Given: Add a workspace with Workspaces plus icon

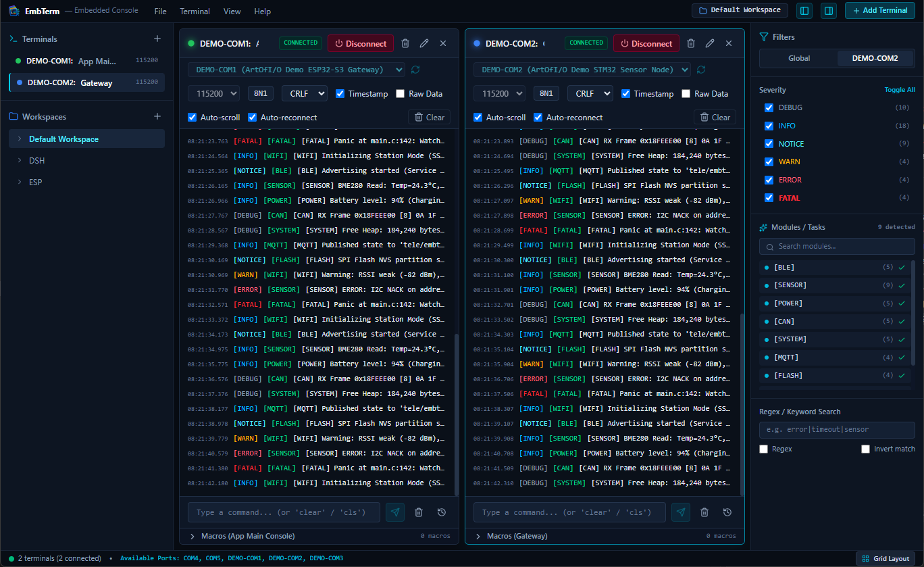Looking at the screenshot, I should pos(157,117).
